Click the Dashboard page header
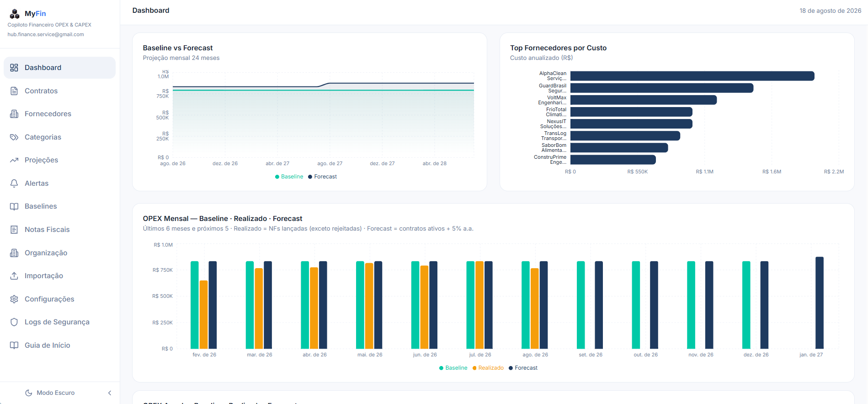 click(x=151, y=11)
